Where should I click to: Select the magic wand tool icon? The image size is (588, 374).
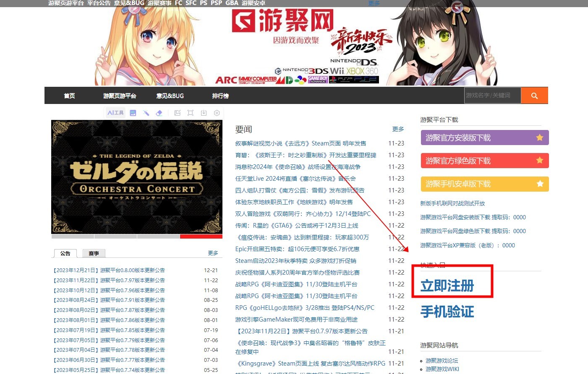146,113
